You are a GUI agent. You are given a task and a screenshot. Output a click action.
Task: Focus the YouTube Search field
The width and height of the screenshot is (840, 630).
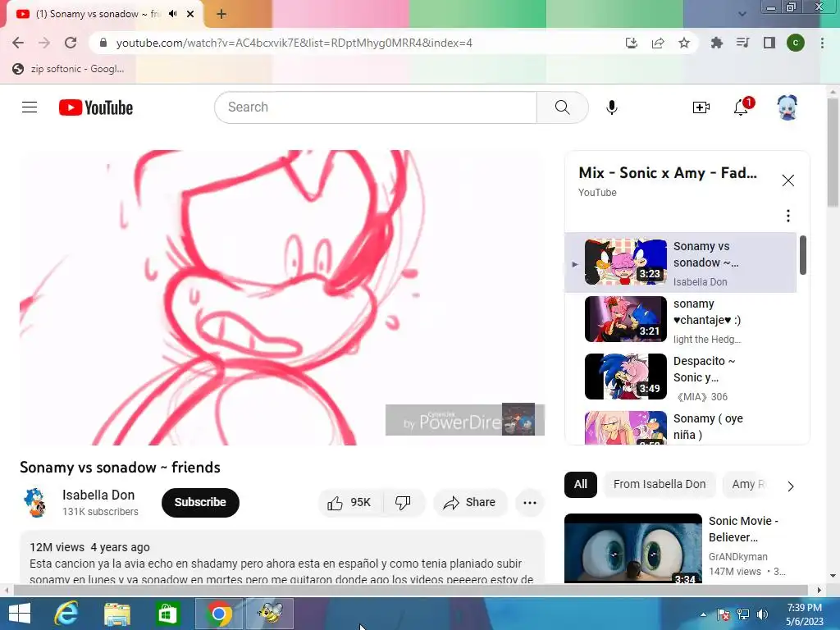376,107
